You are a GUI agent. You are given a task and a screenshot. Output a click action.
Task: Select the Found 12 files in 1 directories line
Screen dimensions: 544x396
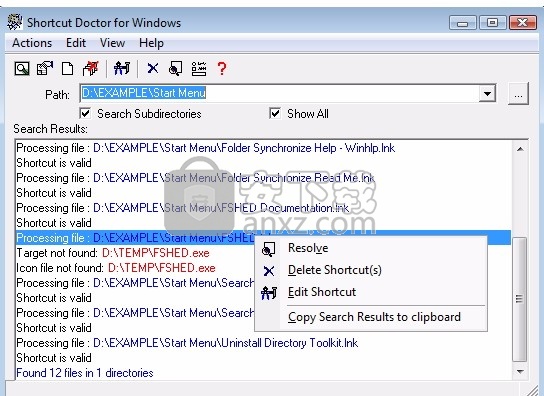coord(264,373)
